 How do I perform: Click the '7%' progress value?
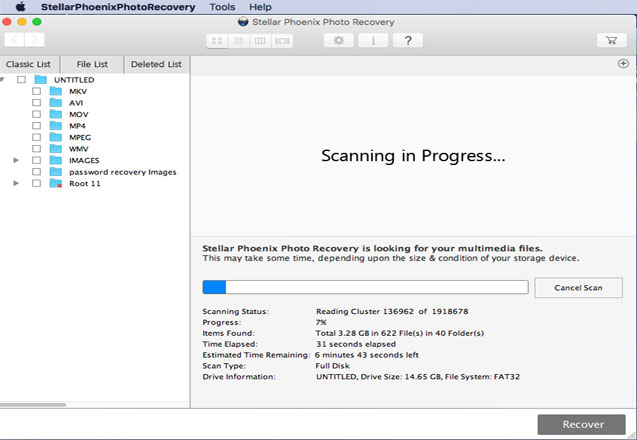(x=321, y=323)
